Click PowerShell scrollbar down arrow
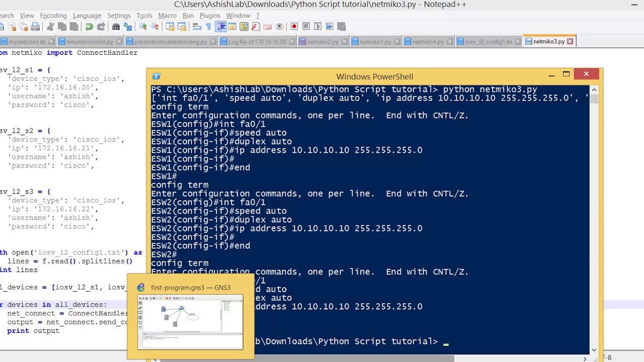The image size is (644, 362). [594, 349]
